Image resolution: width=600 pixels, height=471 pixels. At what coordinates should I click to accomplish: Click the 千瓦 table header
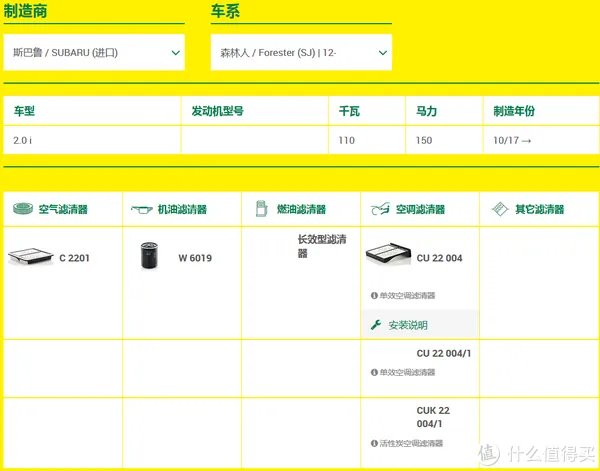point(367,111)
